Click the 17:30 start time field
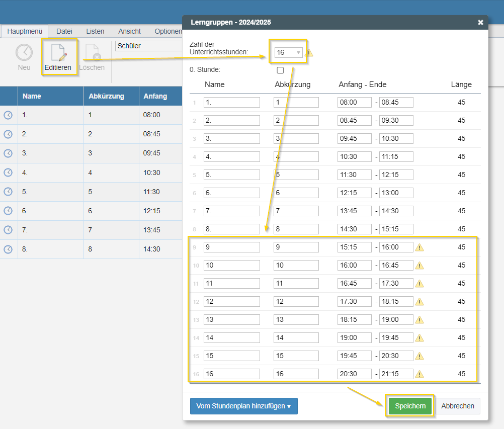This screenshot has height=429, width=504. point(355,301)
